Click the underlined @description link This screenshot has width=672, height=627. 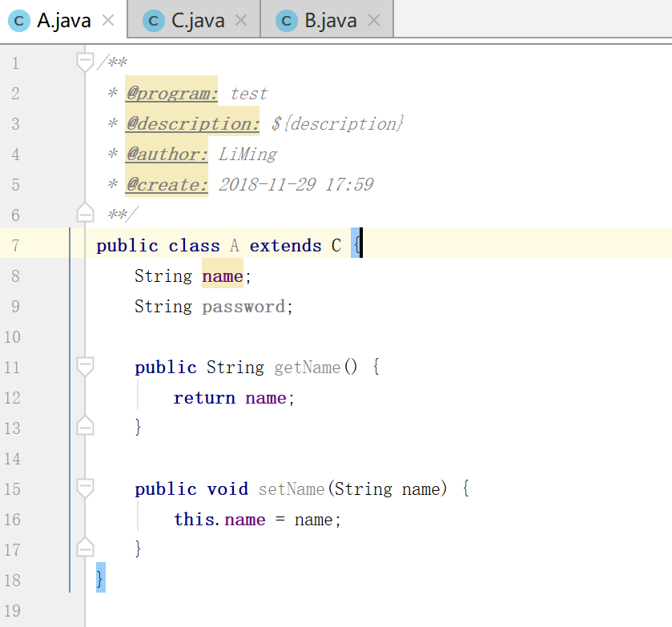tap(191, 123)
